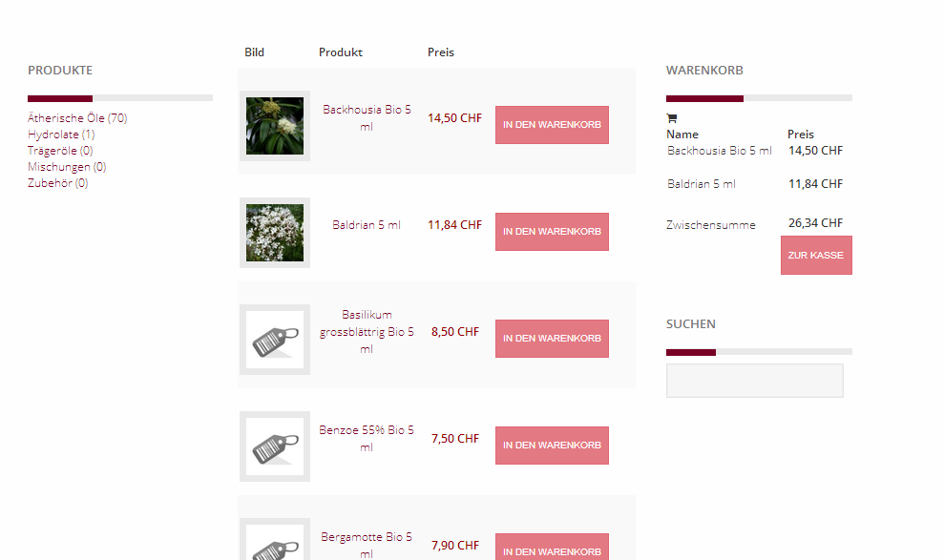Add Baldrian 5 ml to the cart
The image size is (944, 560).
click(552, 232)
